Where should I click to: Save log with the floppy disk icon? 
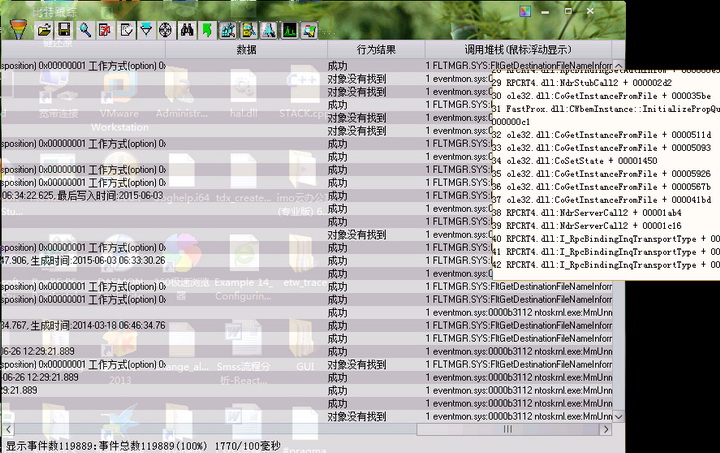(65, 31)
